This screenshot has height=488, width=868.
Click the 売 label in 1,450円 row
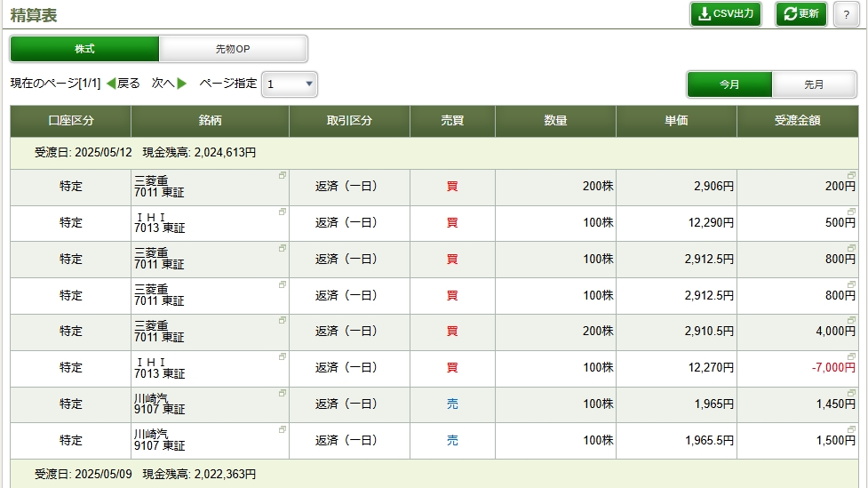[452, 404]
